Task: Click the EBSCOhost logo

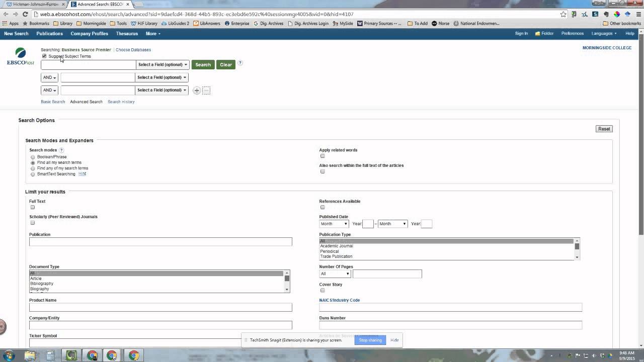Action: click(20, 56)
